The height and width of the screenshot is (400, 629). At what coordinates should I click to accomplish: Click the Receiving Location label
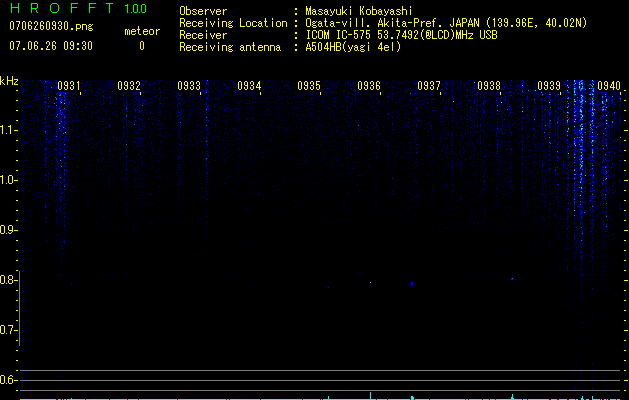tap(233, 23)
